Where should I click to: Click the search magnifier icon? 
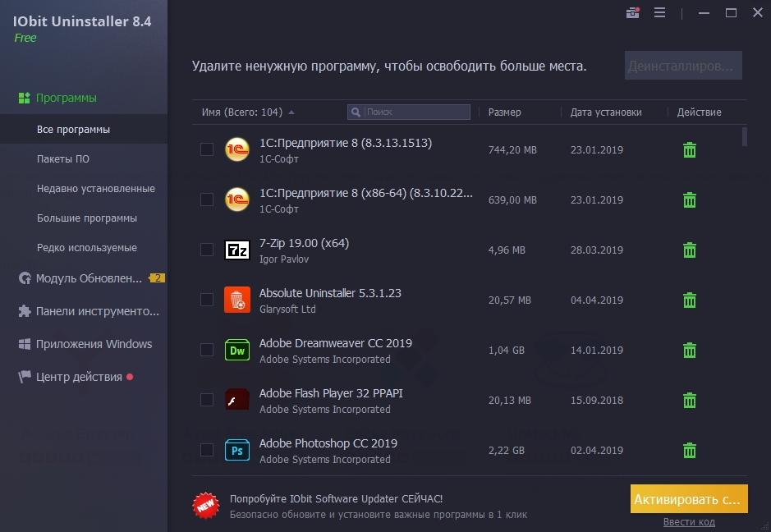pos(356,112)
